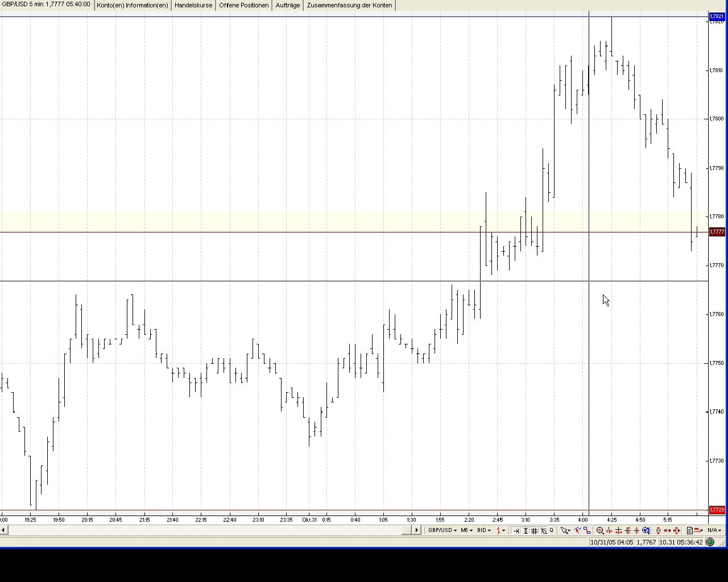This screenshot has height=582, width=728.
Task: Click the green connection status indicator
Action: pos(710,542)
